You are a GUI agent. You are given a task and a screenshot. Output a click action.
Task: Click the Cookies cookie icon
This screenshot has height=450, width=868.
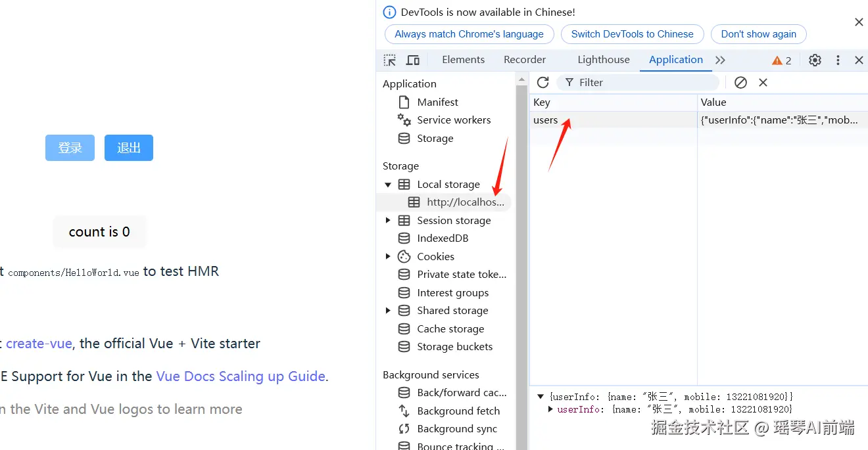tap(404, 257)
